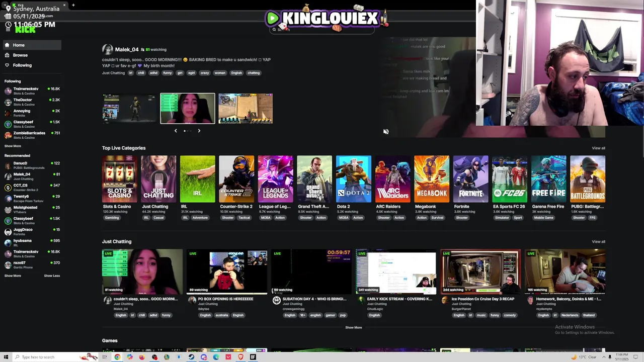Open hyubsama recommended channel
This screenshot has height=362, width=644.
click(31, 243)
